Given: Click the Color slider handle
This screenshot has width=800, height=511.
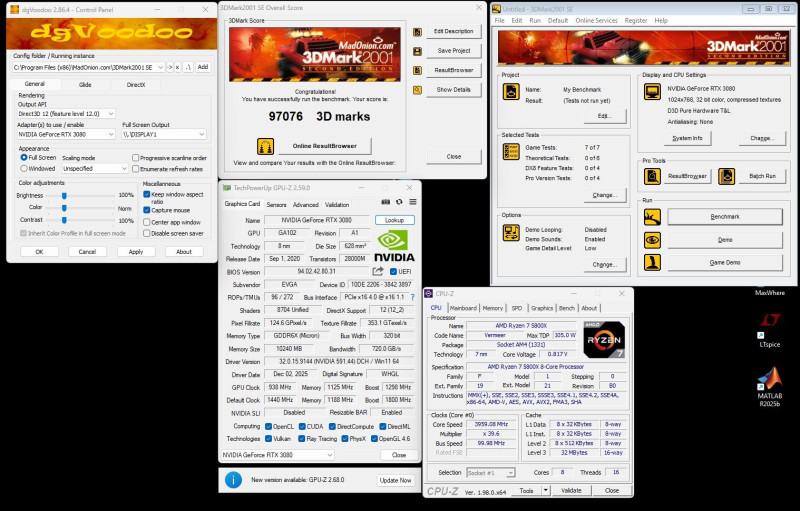Looking at the screenshot, I should click(x=64, y=208).
